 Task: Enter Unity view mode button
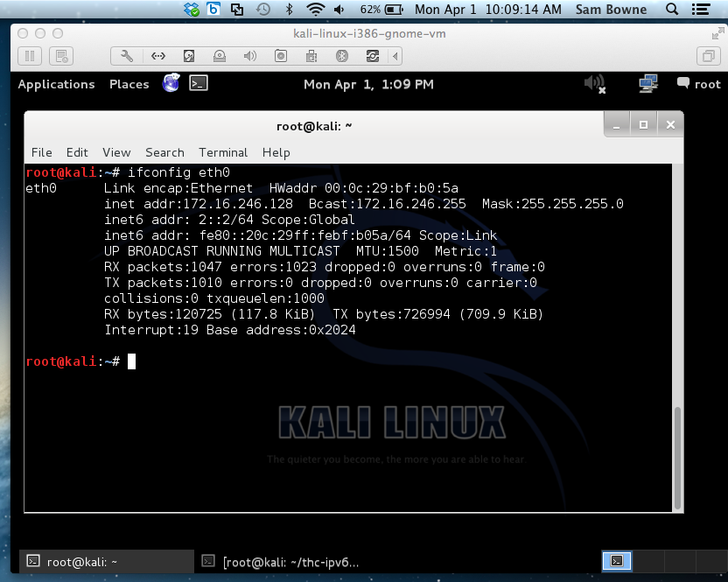point(708,57)
